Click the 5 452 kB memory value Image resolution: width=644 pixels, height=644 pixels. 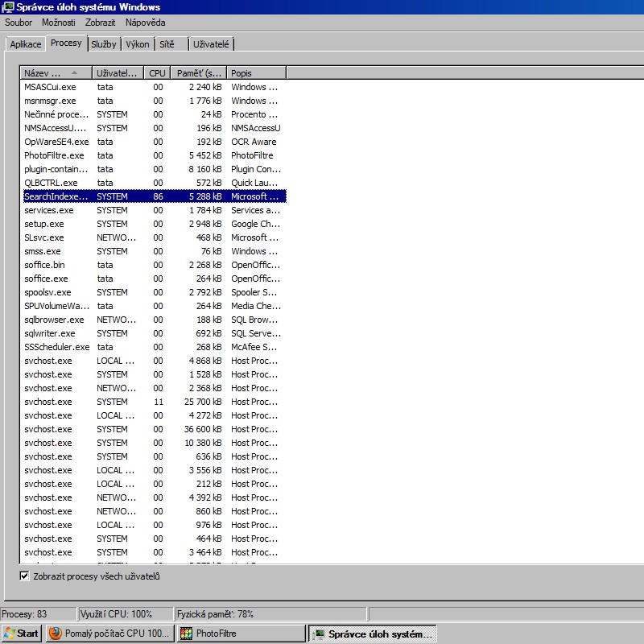(x=205, y=155)
